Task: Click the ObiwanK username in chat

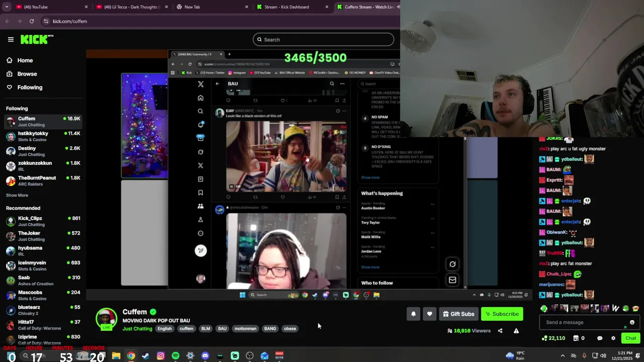Action: pyautogui.click(x=556, y=232)
